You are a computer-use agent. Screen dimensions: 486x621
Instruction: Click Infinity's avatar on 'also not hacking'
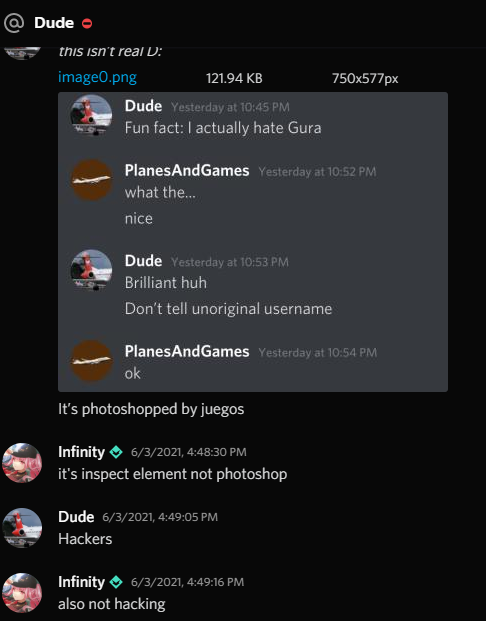point(22,593)
